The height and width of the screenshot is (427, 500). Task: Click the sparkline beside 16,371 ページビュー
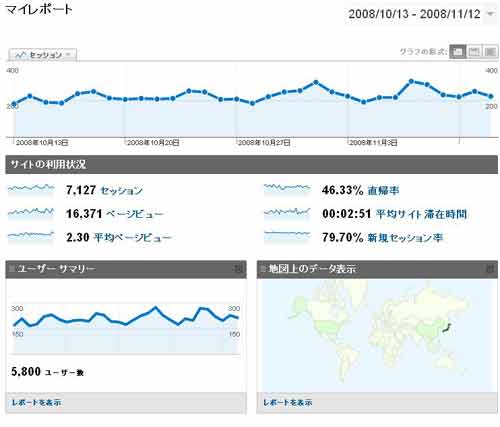[x=31, y=212]
